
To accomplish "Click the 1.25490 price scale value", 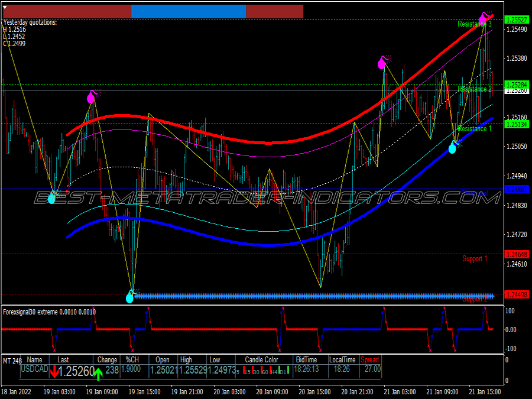I will (x=517, y=29).
